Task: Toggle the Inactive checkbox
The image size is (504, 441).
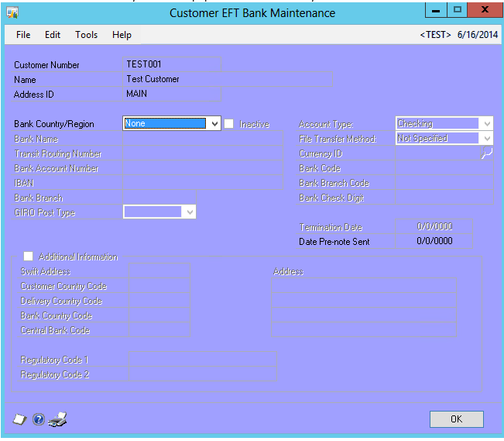Action: tap(229, 124)
